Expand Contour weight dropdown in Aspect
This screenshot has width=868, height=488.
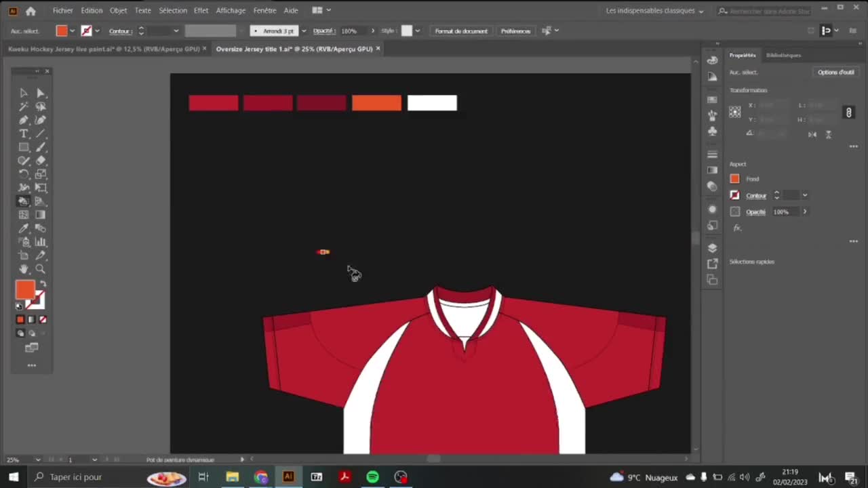click(x=805, y=195)
